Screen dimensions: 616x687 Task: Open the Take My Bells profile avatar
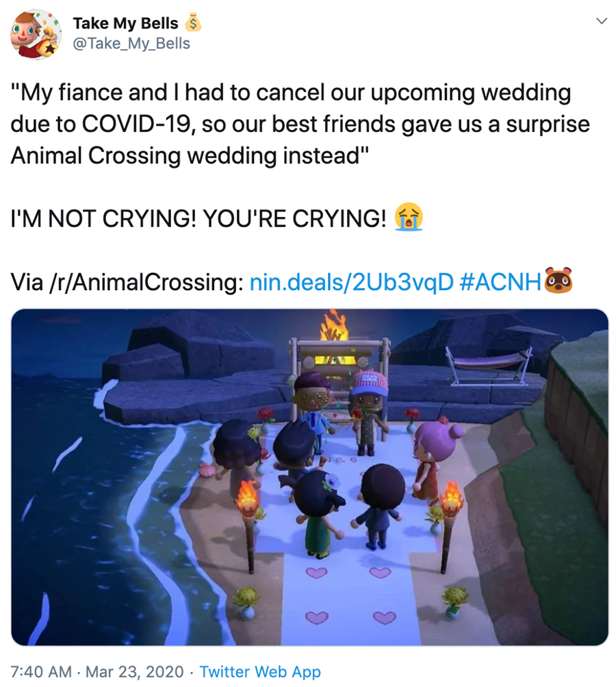pyautogui.click(x=36, y=34)
